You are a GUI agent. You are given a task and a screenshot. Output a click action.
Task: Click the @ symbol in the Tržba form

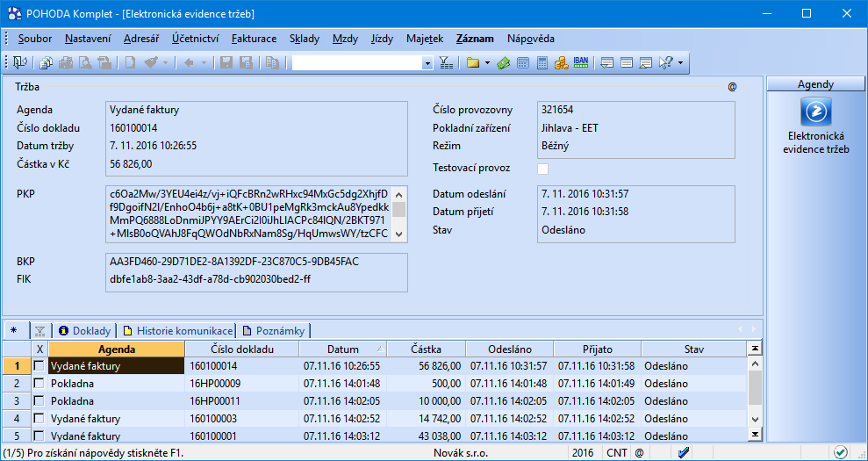point(732,87)
